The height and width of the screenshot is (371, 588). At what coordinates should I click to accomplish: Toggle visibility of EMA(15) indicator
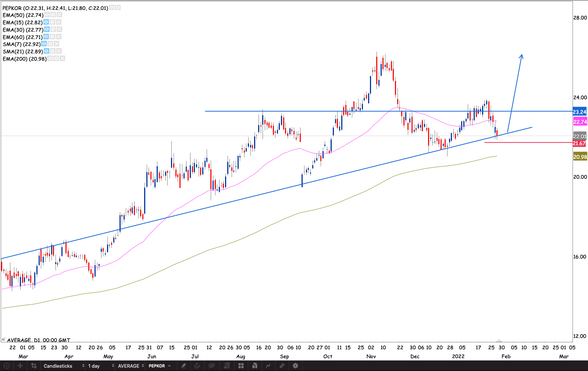click(x=46, y=22)
